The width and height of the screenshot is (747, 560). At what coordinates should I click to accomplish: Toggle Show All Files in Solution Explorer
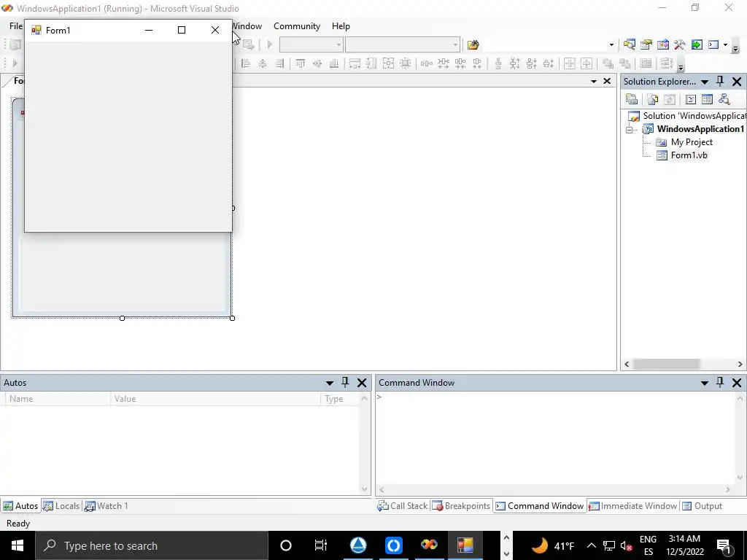click(653, 99)
